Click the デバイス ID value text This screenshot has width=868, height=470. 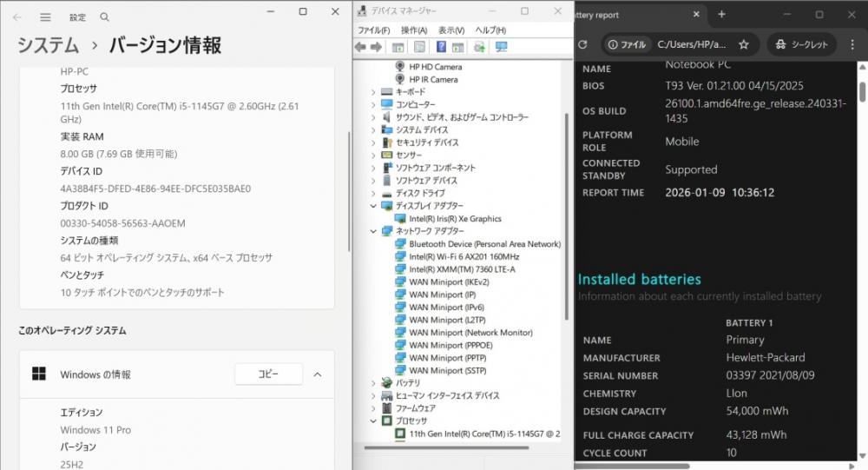[155, 189]
